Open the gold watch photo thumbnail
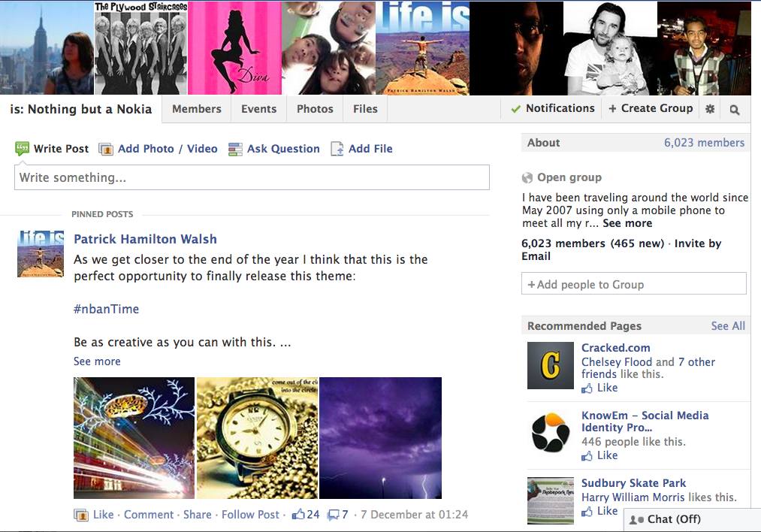Image resolution: width=761 pixels, height=532 pixels. (x=256, y=438)
